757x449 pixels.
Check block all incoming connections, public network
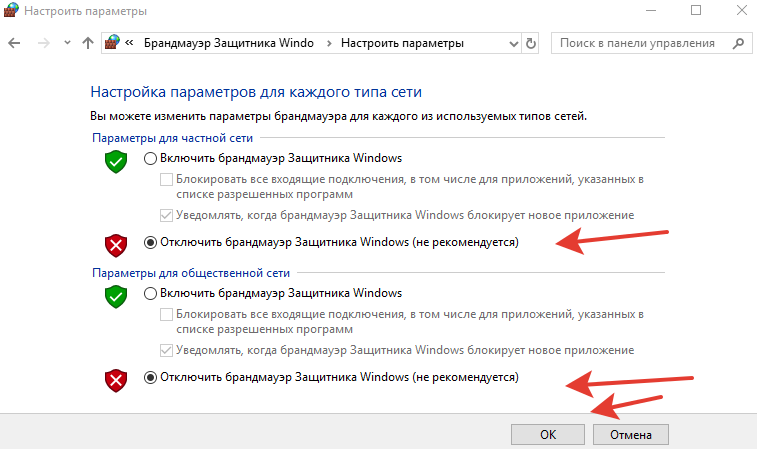[166, 315]
